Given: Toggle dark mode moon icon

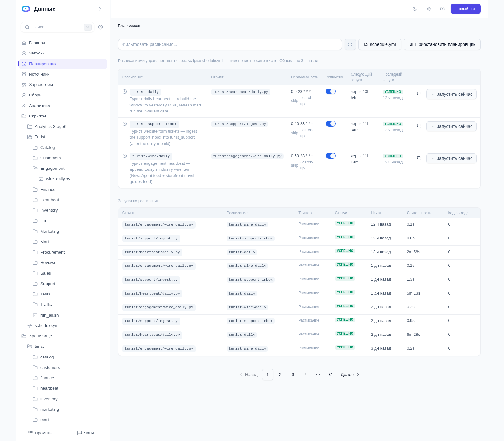Looking at the screenshot, I should [415, 9].
